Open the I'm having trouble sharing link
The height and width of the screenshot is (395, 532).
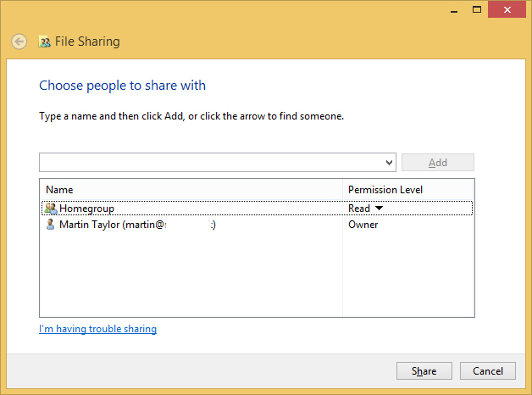coord(97,329)
